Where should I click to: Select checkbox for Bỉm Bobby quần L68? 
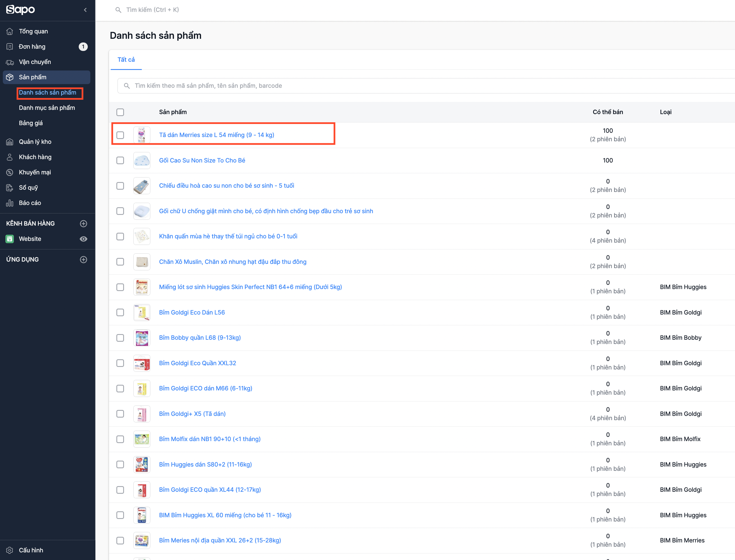(x=120, y=338)
